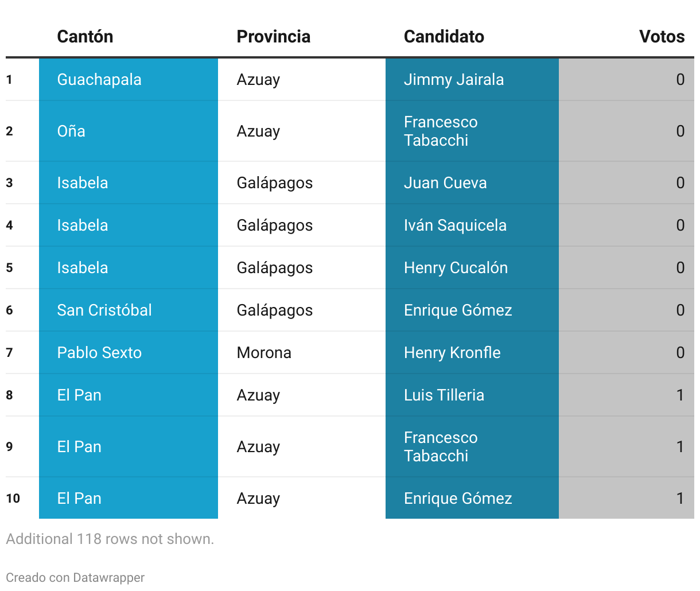This screenshot has height=591, width=700.
Task: Select the Guachapala cantón cell
Action: pos(129,80)
